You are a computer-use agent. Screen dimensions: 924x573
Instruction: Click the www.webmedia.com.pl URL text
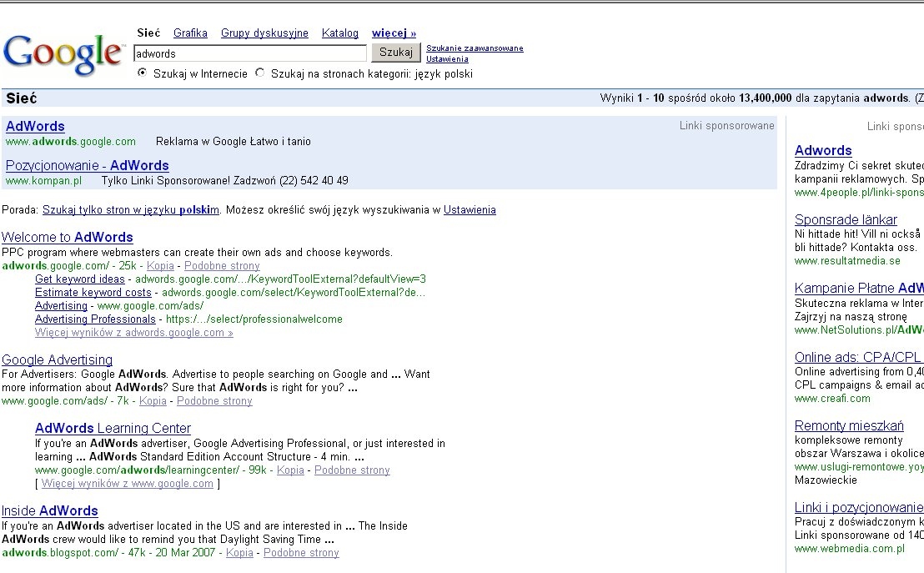[849, 549]
